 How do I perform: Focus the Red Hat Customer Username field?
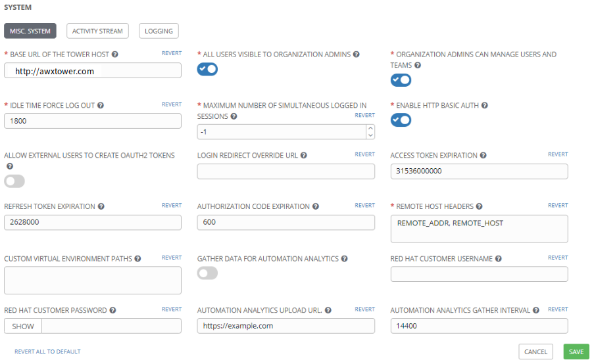click(480, 274)
